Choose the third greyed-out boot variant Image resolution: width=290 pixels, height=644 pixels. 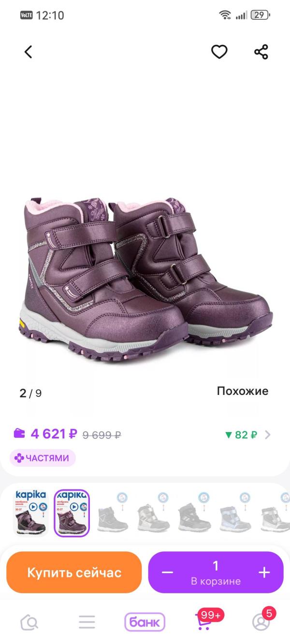point(194,513)
